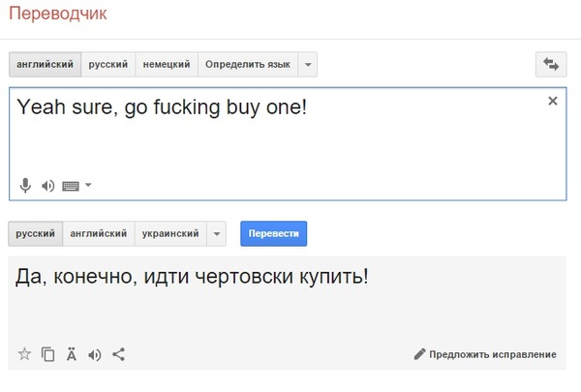
Task: Select немецкий as source language
Action: [x=167, y=65]
